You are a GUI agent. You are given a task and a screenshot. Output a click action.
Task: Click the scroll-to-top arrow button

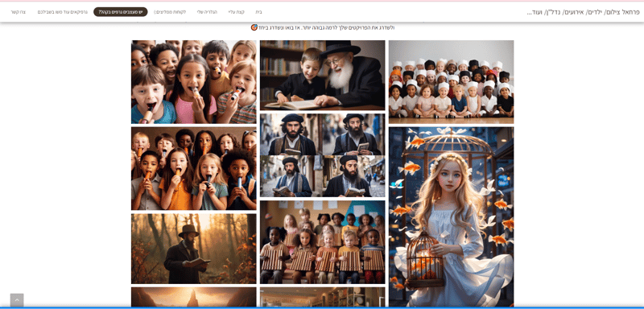click(x=17, y=300)
